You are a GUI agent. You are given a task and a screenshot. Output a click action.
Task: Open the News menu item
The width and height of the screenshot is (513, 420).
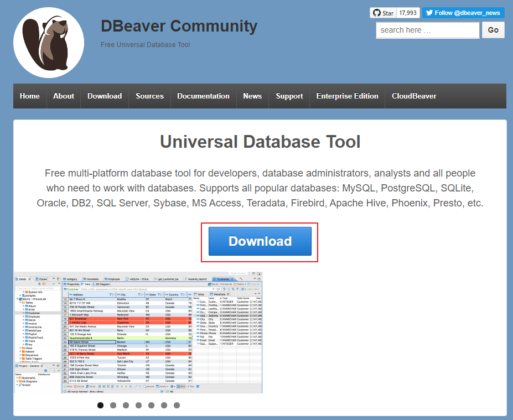point(252,96)
